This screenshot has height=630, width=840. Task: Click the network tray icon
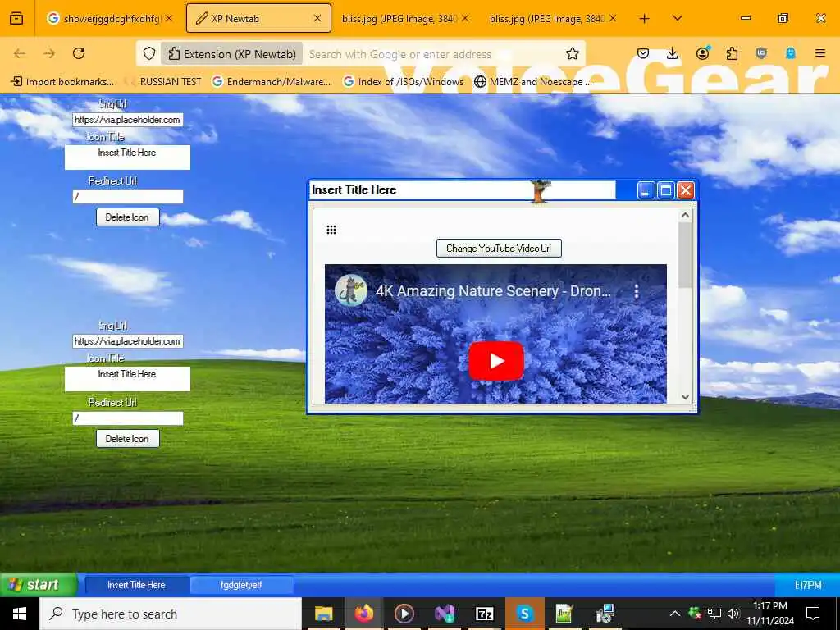pyautogui.click(x=714, y=614)
